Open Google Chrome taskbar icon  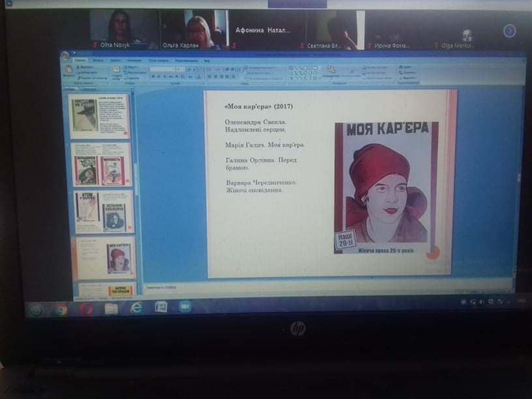click(61, 310)
